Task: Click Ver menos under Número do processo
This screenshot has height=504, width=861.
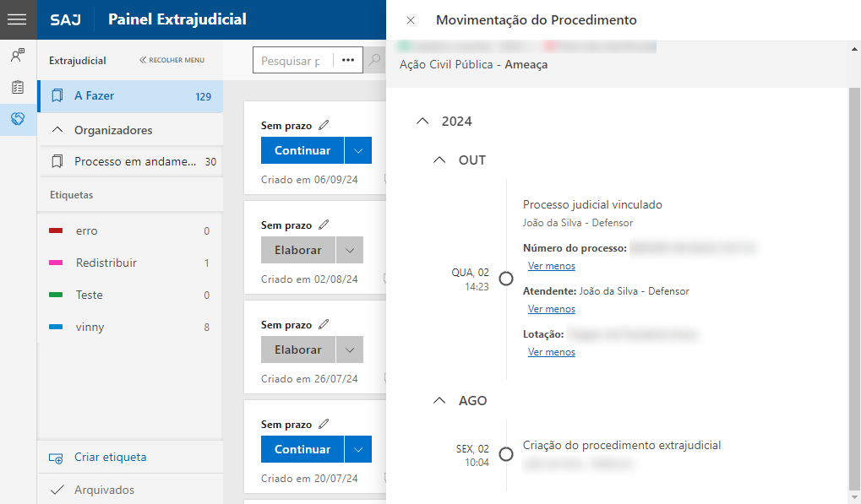Action: (x=551, y=266)
